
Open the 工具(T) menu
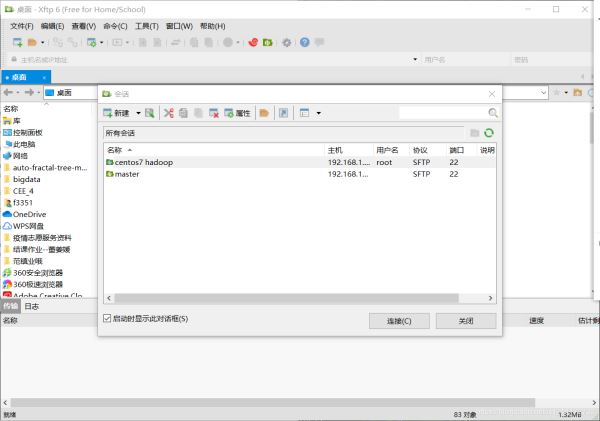point(146,25)
